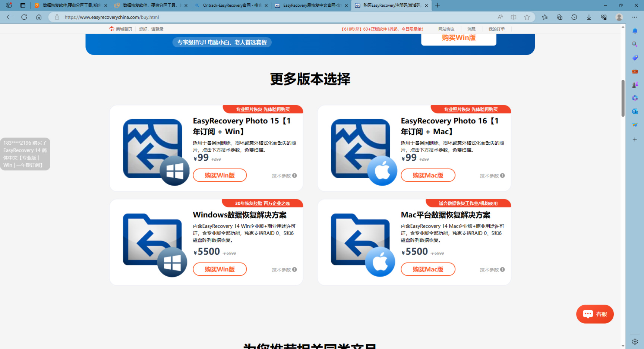View site information lock icon

[x=57, y=17]
